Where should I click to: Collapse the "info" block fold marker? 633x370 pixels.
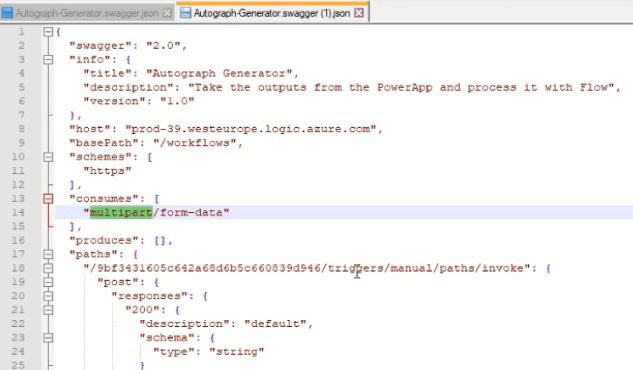click(x=48, y=60)
